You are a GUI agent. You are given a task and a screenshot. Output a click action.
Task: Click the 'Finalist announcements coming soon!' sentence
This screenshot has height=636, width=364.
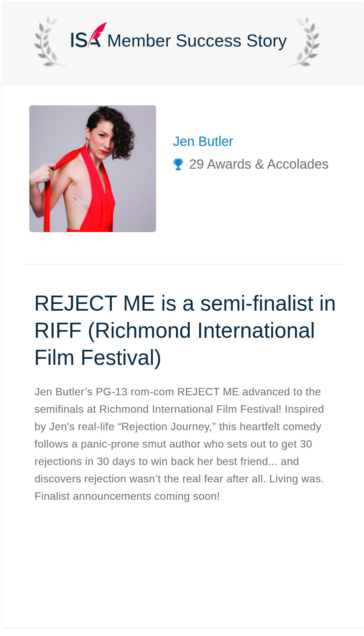pyautogui.click(x=127, y=496)
